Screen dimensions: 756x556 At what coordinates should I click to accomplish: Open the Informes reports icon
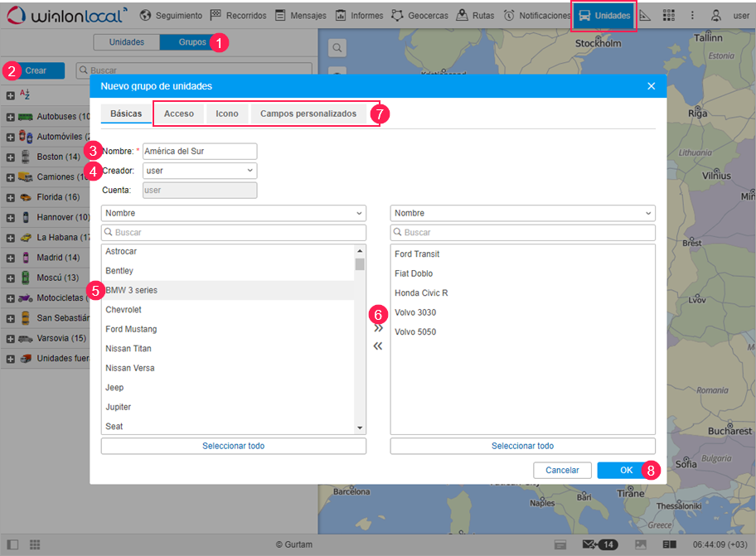[x=341, y=15]
